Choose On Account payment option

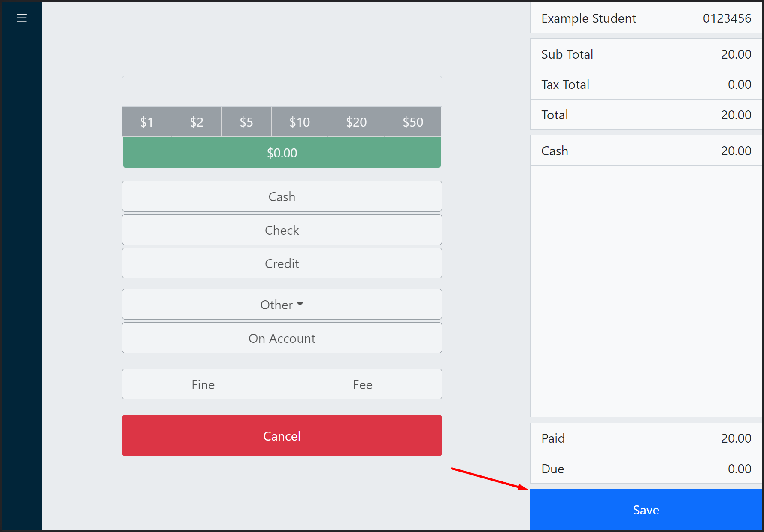coord(282,338)
